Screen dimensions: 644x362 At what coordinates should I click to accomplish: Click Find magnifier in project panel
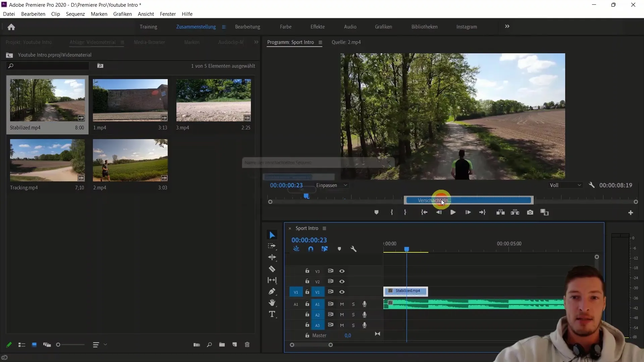[x=209, y=345]
